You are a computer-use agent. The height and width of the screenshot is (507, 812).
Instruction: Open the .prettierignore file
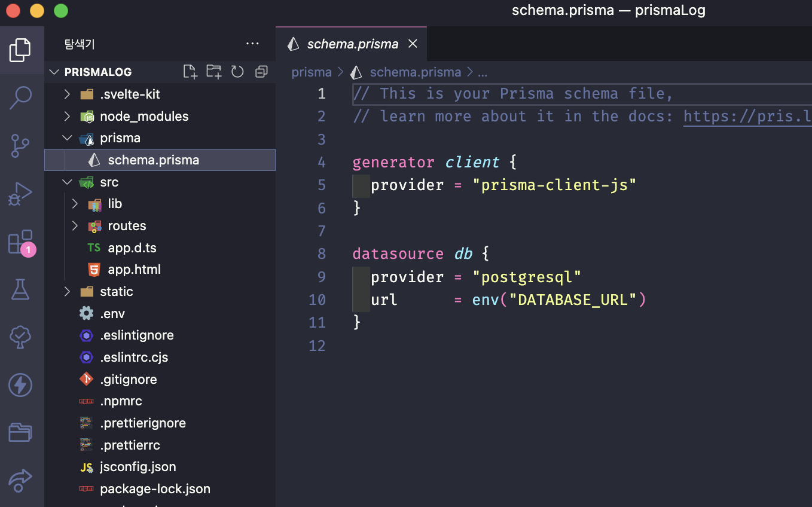[x=160, y=423]
